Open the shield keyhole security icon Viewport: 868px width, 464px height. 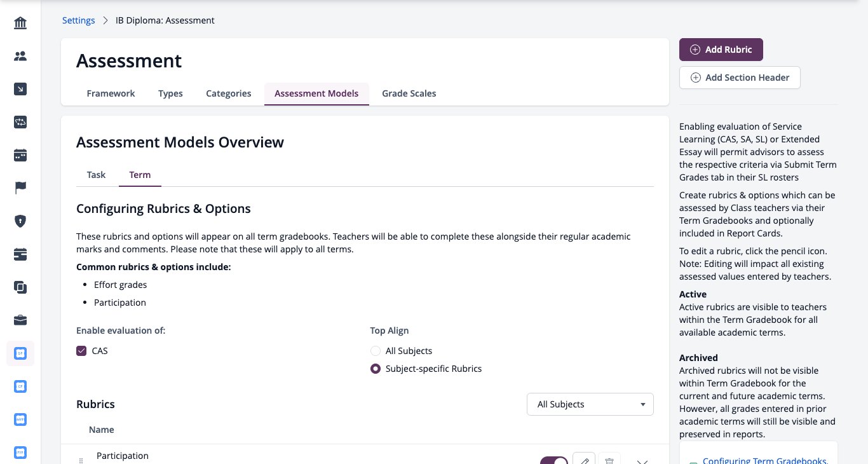coord(20,221)
